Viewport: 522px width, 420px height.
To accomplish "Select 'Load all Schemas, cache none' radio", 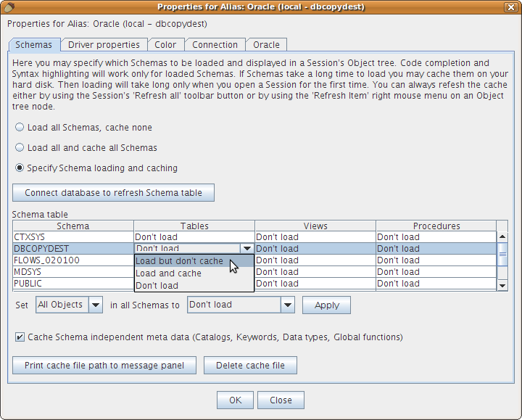I will coord(20,128).
